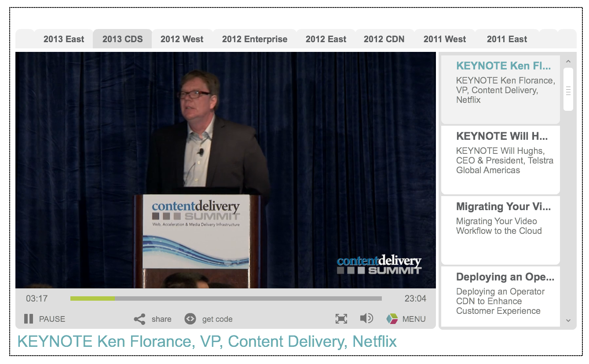Click the total duration 23:04
Image resolution: width=589 pixels, height=364 pixels.
tap(415, 298)
